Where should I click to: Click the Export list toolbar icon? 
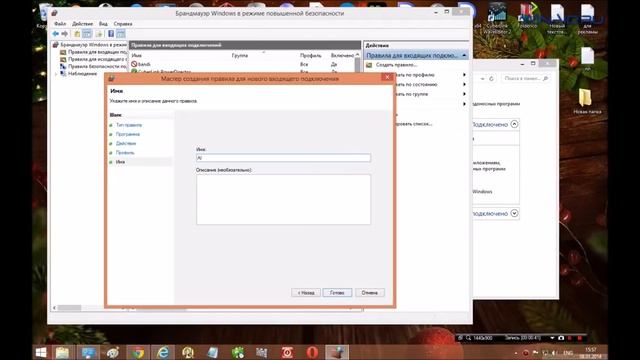point(99,34)
